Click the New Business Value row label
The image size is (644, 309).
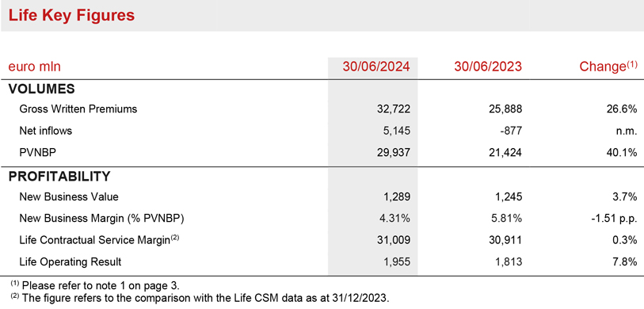tap(69, 196)
